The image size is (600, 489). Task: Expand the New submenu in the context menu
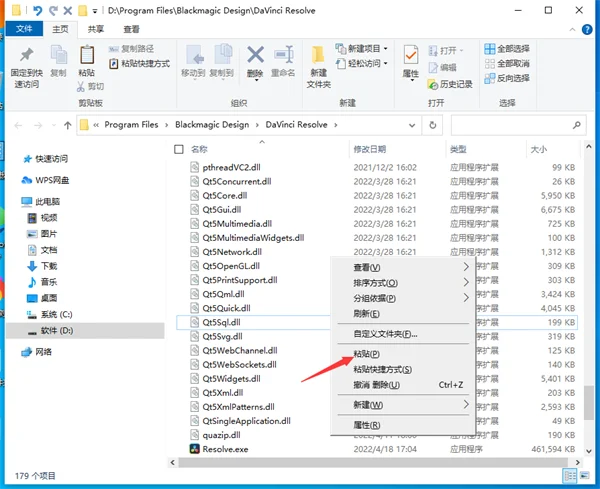pos(404,405)
